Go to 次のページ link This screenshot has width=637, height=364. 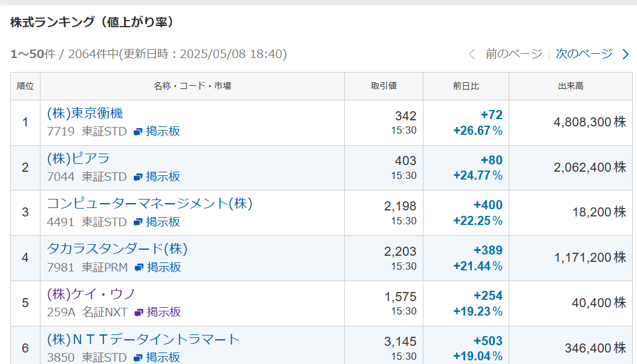[x=584, y=54]
